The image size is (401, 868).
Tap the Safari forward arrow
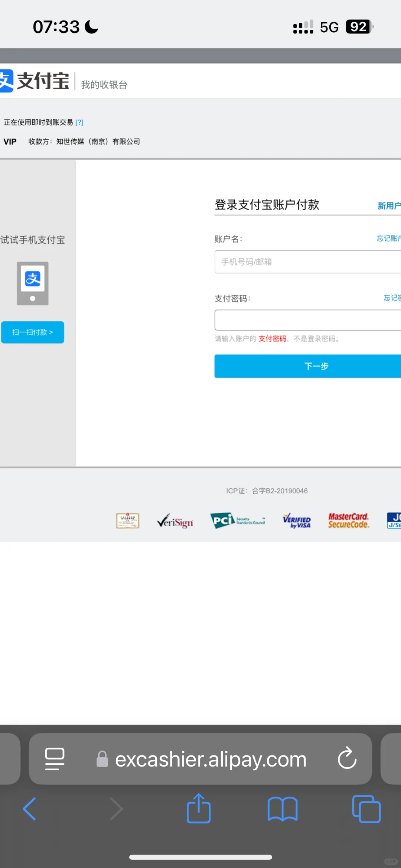point(116,809)
